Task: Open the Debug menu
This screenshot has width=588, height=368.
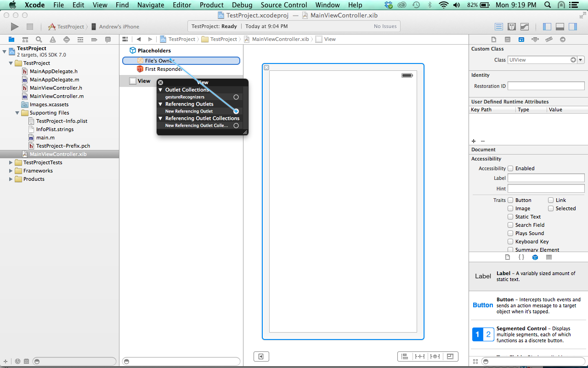Action: (x=242, y=5)
